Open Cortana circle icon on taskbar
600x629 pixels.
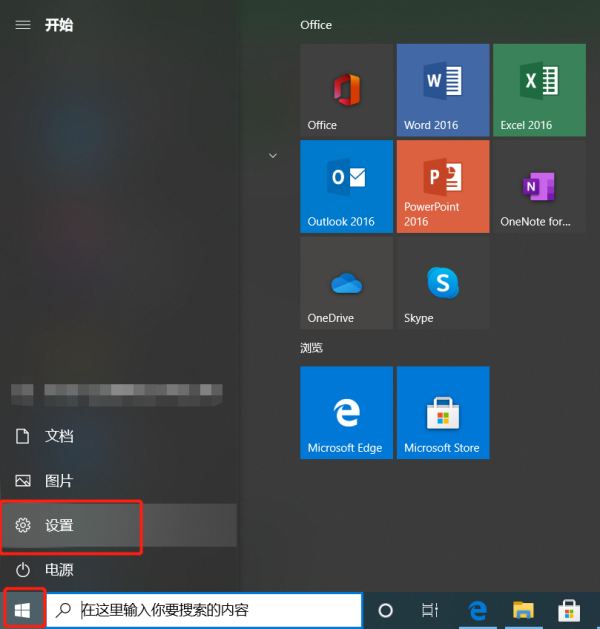tap(385, 611)
